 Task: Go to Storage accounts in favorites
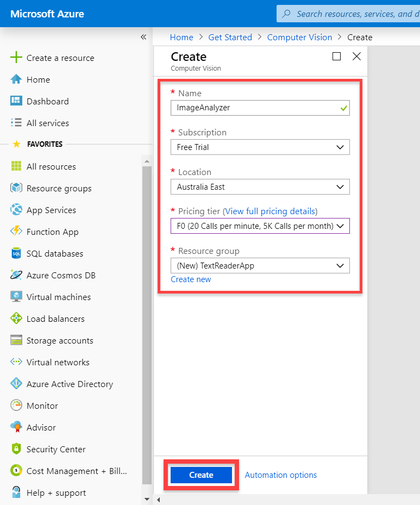60,340
